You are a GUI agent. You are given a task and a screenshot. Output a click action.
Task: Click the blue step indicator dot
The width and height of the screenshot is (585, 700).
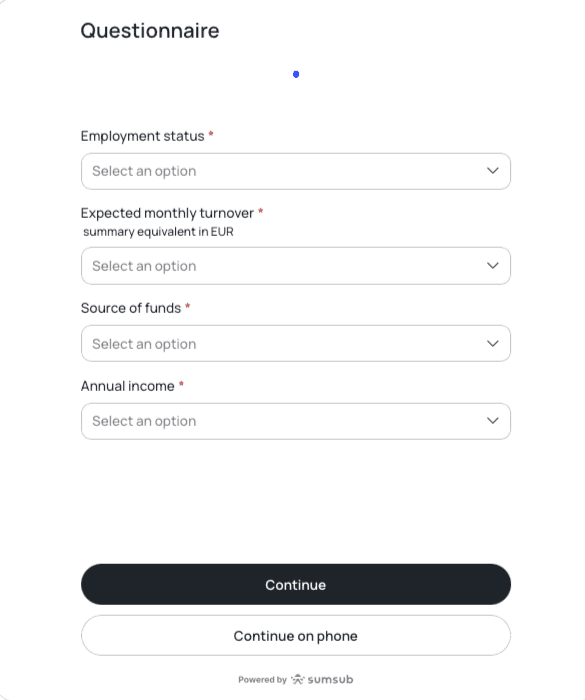(x=296, y=74)
